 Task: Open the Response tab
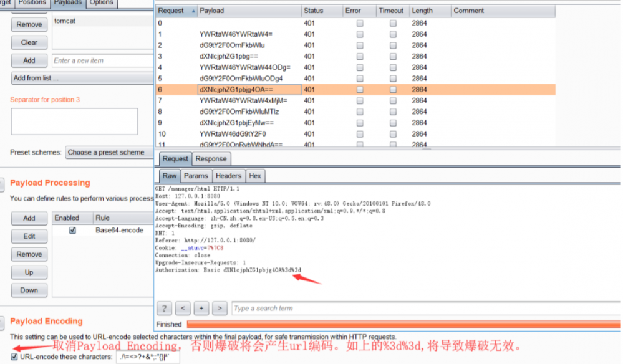pyautogui.click(x=211, y=159)
